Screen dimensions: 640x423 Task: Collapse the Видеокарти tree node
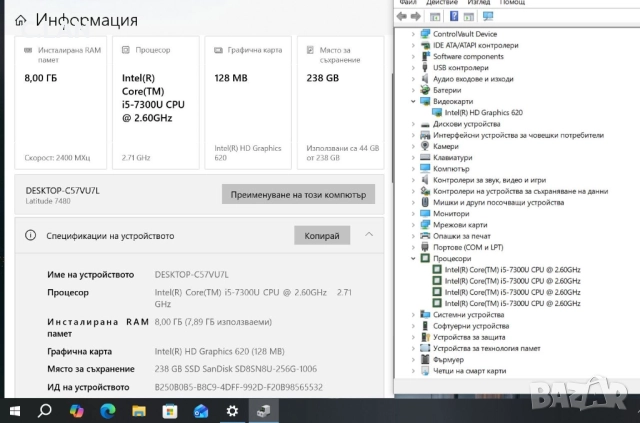click(x=413, y=101)
